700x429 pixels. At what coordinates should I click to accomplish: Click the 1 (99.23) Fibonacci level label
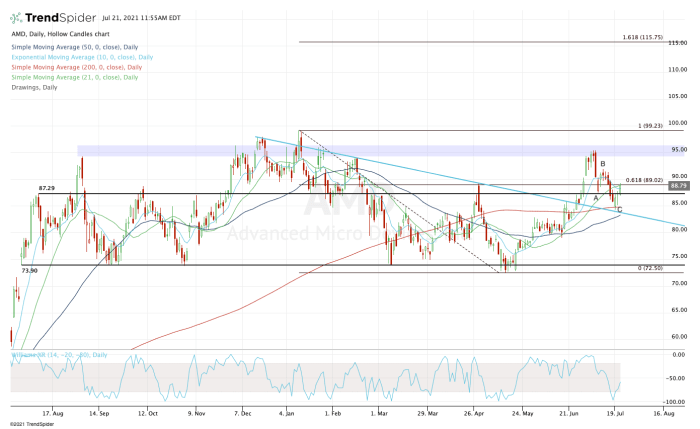click(x=650, y=126)
